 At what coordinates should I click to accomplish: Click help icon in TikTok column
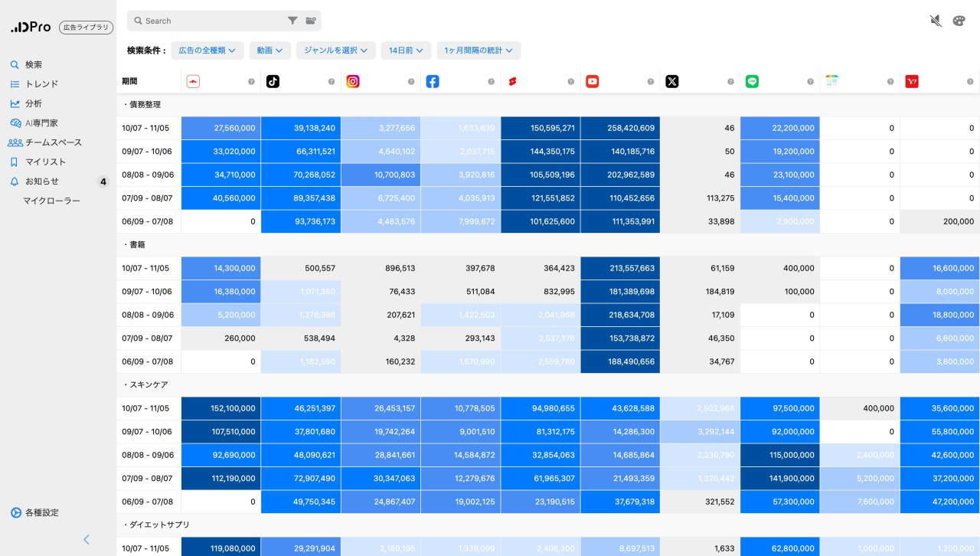[x=332, y=82]
